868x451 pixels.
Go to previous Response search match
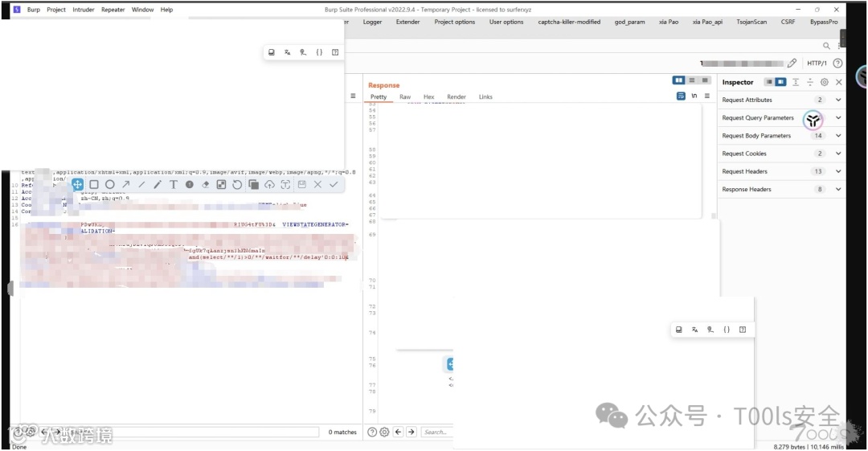(x=398, y=432)
